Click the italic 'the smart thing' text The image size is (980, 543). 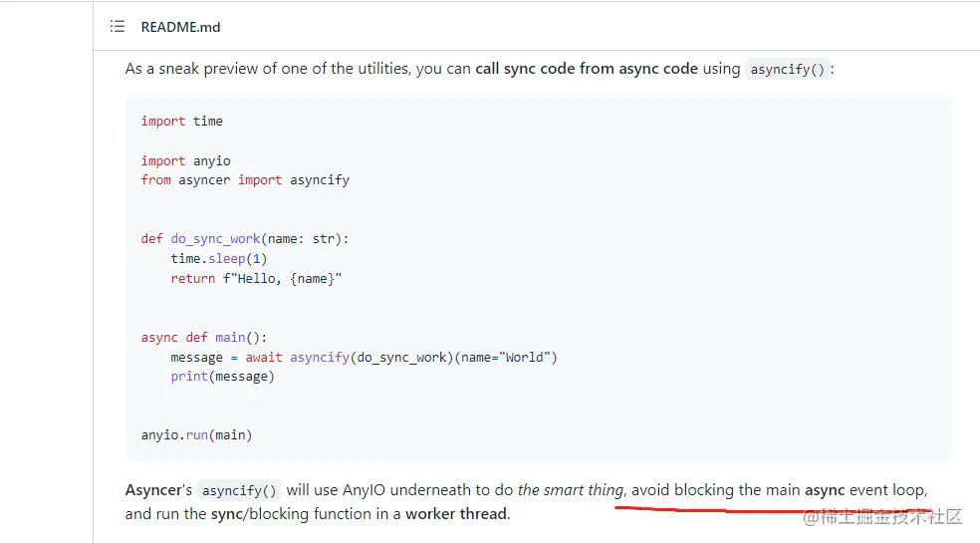[571, 490]
